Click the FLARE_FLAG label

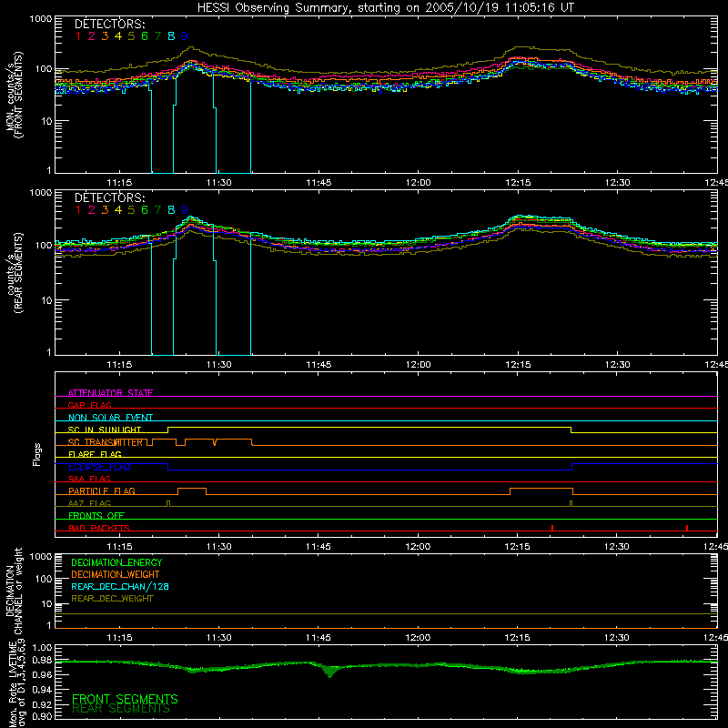95,454
